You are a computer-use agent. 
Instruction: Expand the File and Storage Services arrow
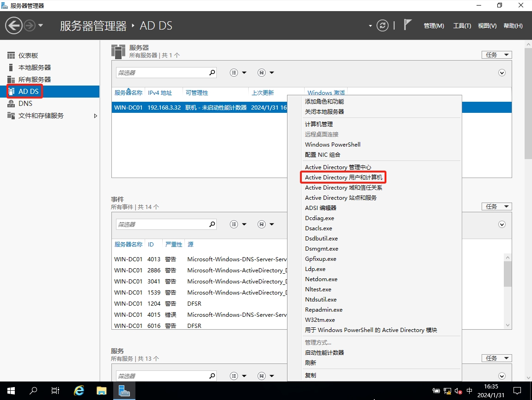point(96,116)
